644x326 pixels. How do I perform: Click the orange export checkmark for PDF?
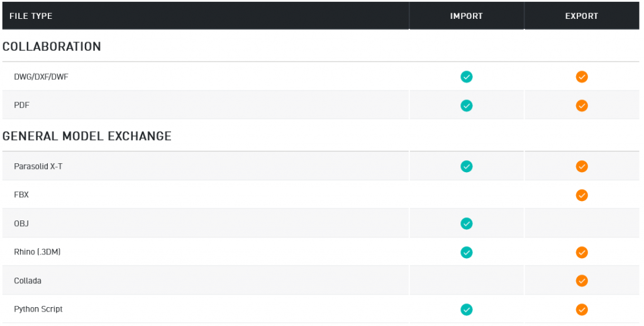point(582,106)
